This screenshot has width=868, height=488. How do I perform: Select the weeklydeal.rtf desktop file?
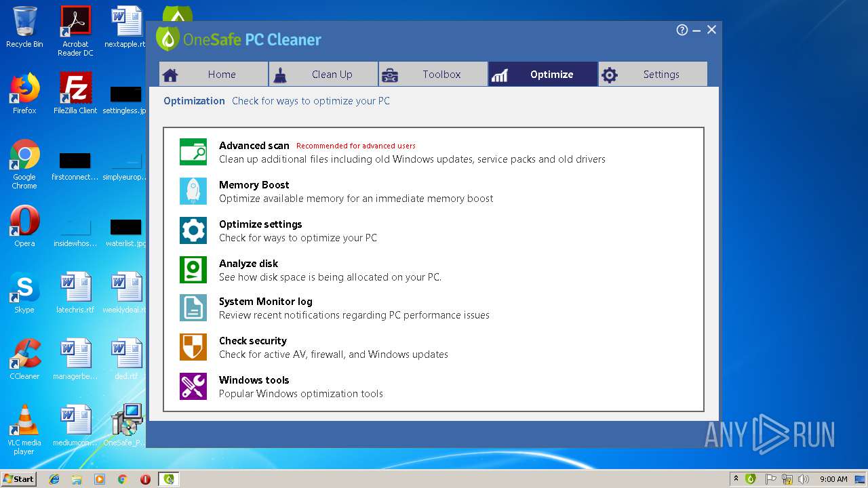click(126, 293)
